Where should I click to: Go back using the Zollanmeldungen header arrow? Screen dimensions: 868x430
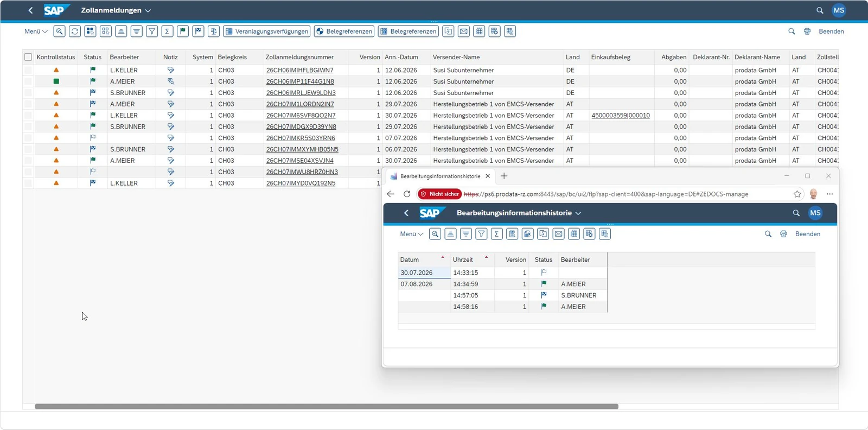click(30, 10)
